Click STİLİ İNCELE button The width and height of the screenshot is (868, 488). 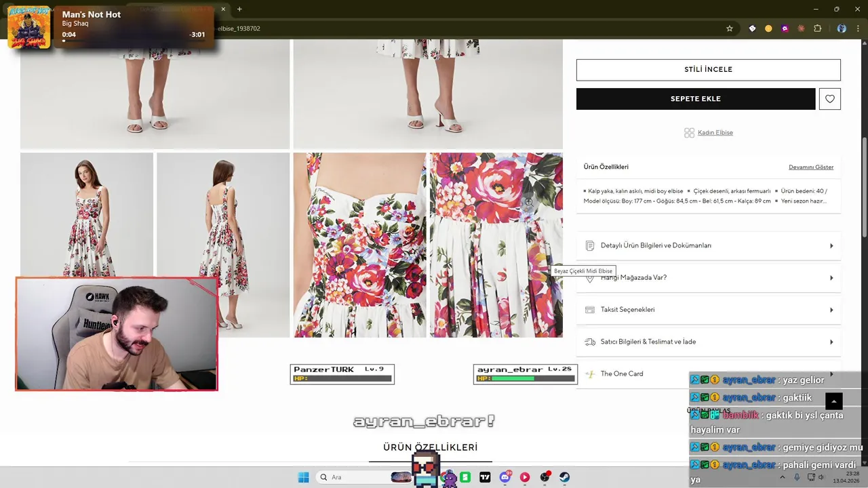tap(708, 70)
